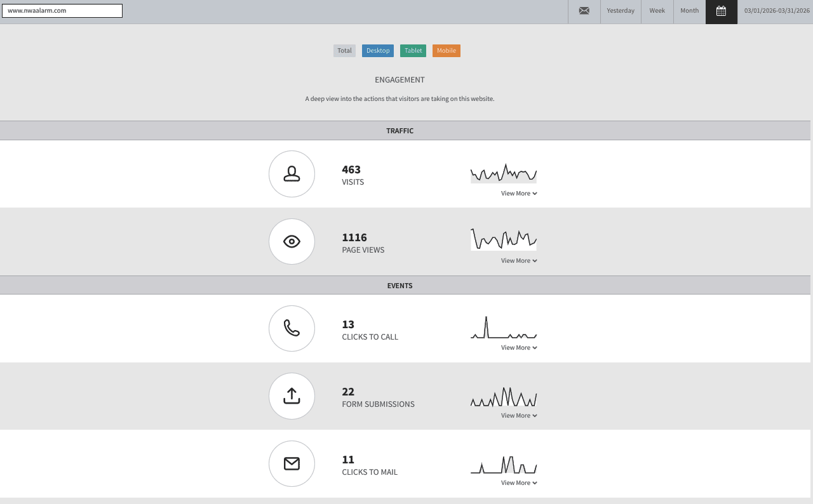The image size is (813, 504).
Task: Click the Clicks to Call phone icon
Action: 292,328
